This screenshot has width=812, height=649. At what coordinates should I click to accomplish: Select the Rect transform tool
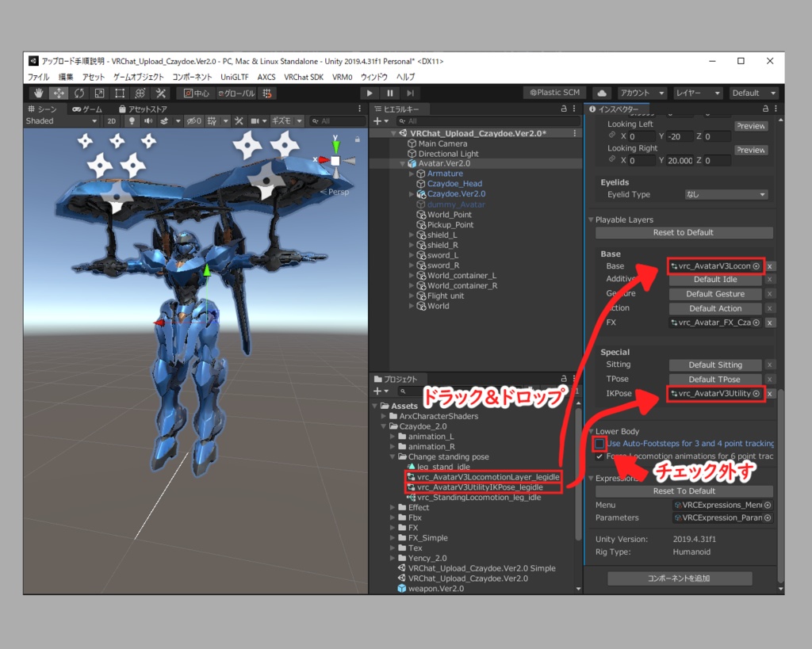pyautogui.click(x=120, y=94)
